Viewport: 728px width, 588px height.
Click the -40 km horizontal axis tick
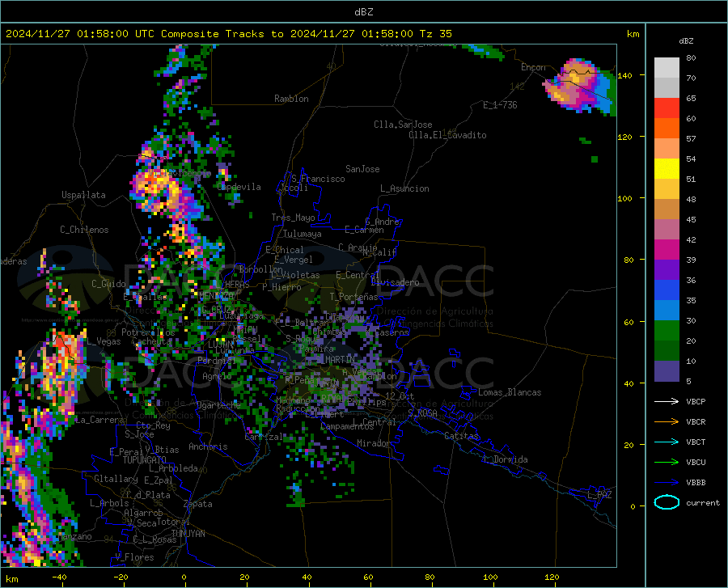[59, 577]
